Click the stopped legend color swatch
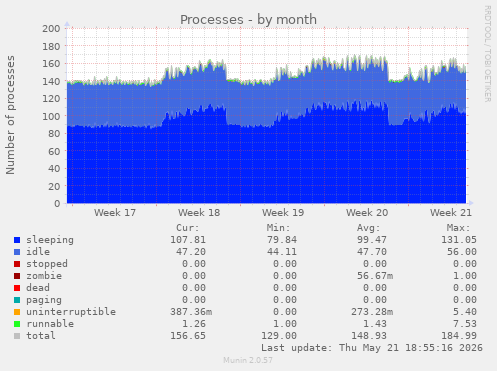Image resolution: width=497 pixels, height=371 pixels. [x=17, y=264]
